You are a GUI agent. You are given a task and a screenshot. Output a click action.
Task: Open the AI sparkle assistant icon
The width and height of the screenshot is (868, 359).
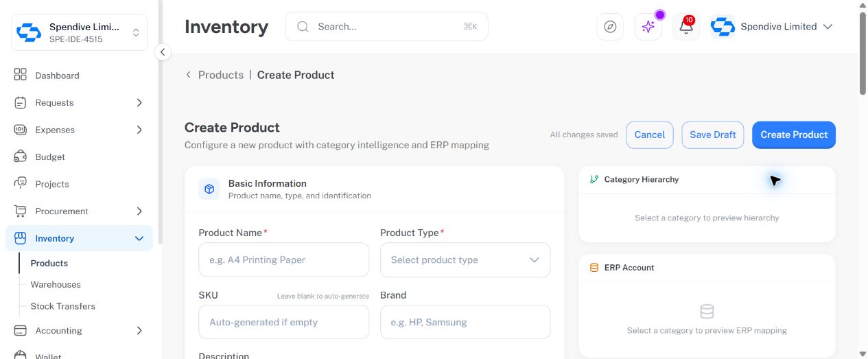[x=648, y=27]
